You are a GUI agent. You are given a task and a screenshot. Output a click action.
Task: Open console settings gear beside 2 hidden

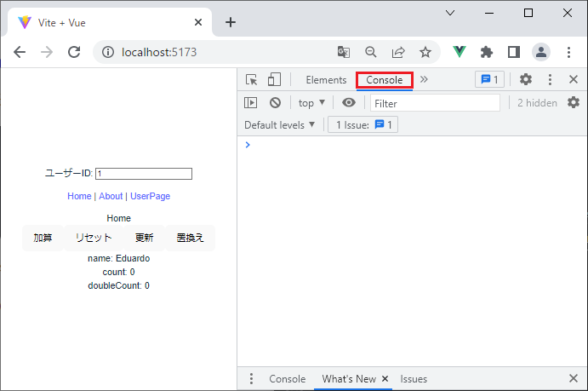click(574, 103)
